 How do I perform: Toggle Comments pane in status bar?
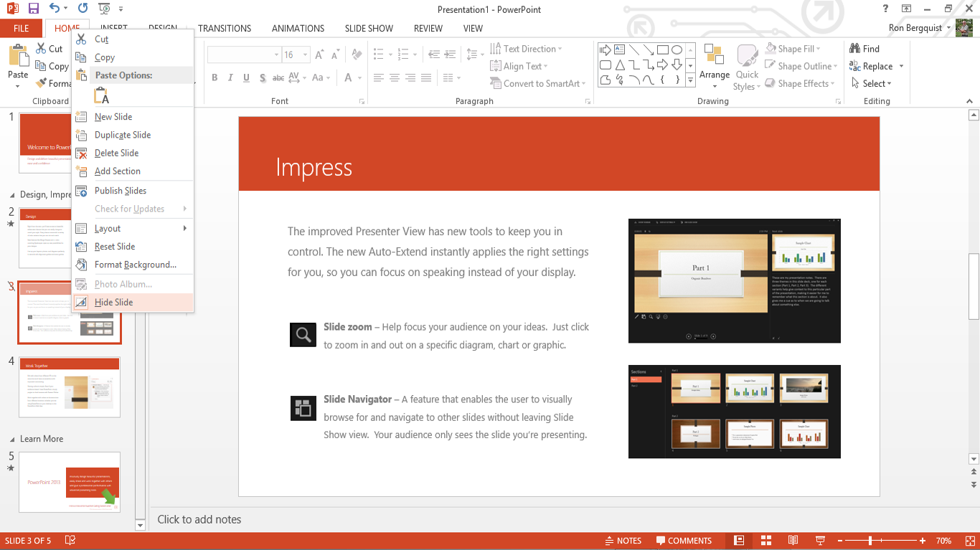pyautogui.click(x=683, y=541)
